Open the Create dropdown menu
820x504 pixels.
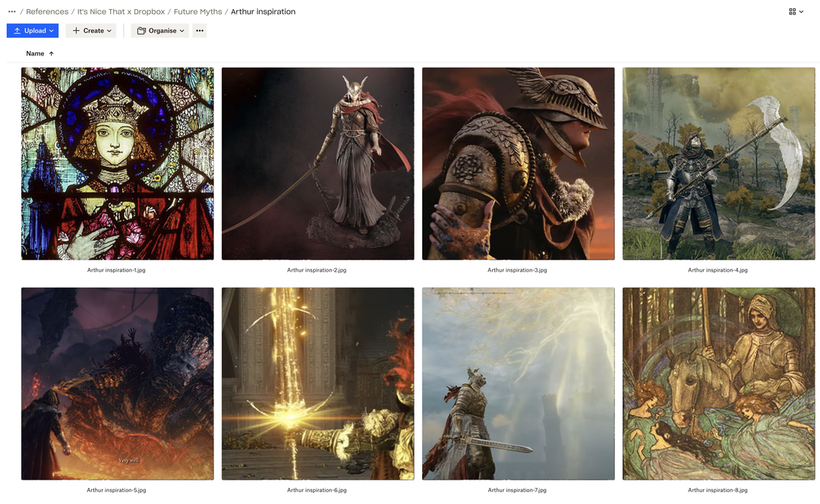coord(91,31)
